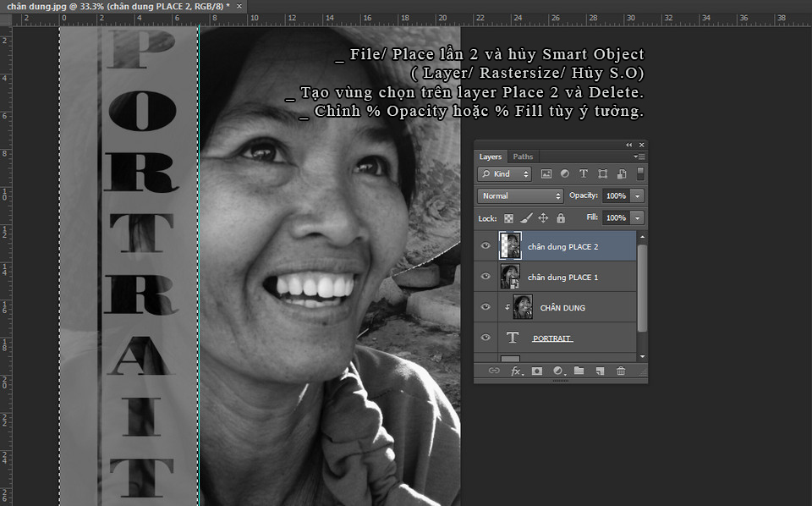Close the chân dung.jpg document tab

tap(239, 6)
